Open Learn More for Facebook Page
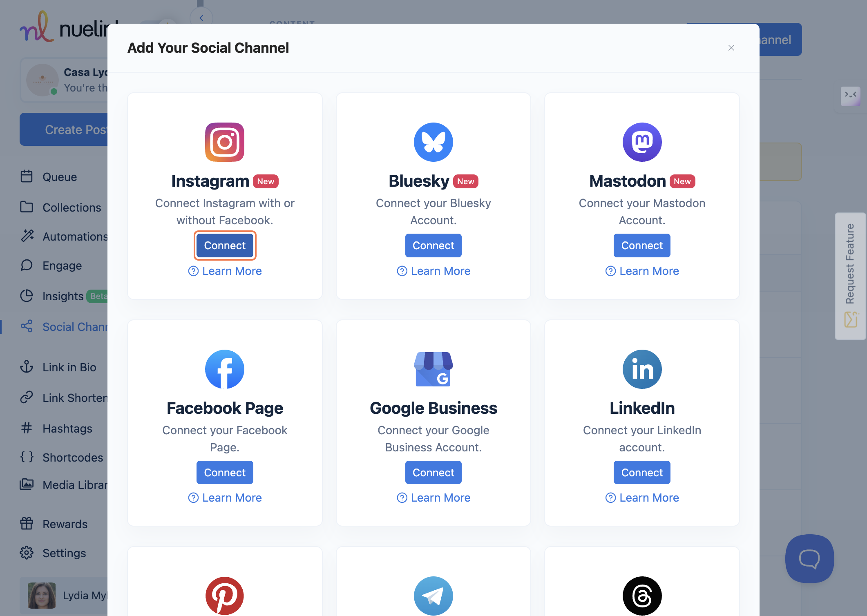 [x=225, y=498]
